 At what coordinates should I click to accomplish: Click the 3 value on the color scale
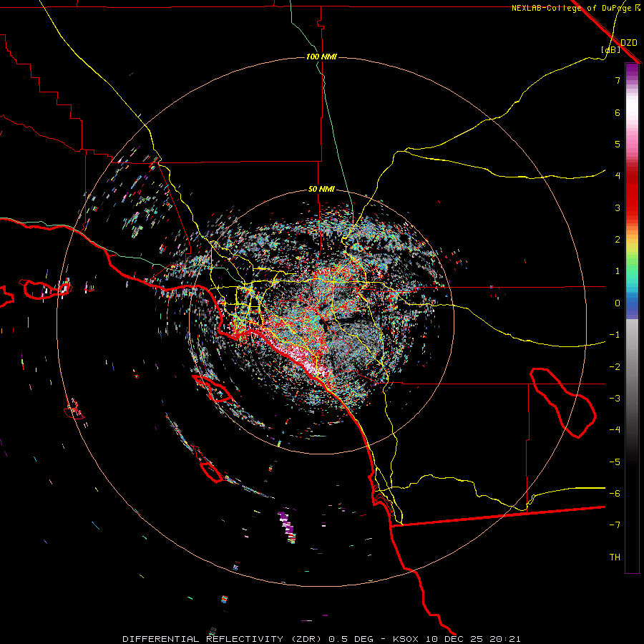pos(618,208)
